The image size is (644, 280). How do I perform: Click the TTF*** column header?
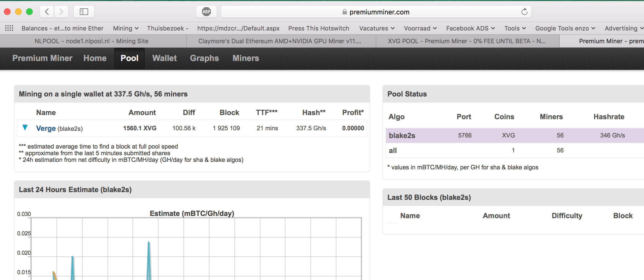pyautogui.click(x=266, y=112)
